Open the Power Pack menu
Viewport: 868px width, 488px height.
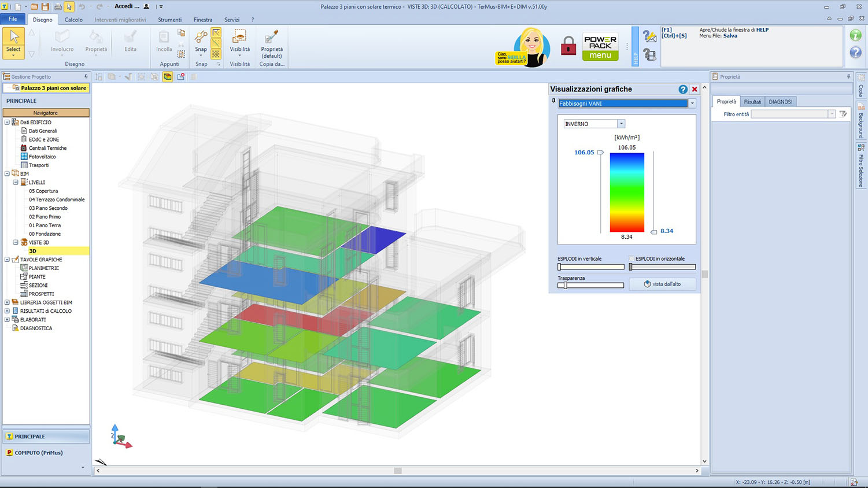(600, 47)
